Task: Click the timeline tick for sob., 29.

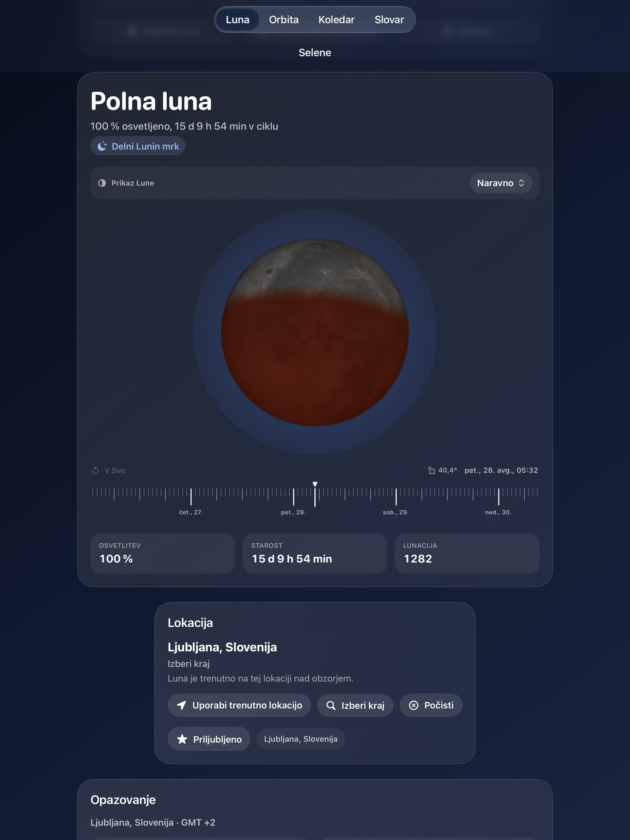Action: point(396,497)
